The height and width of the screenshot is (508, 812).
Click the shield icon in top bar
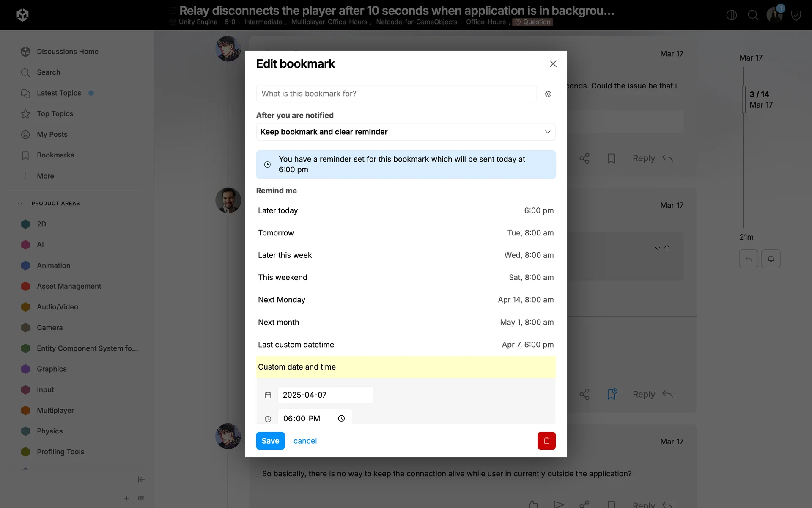pyautogui.click(x=796, y=16)
